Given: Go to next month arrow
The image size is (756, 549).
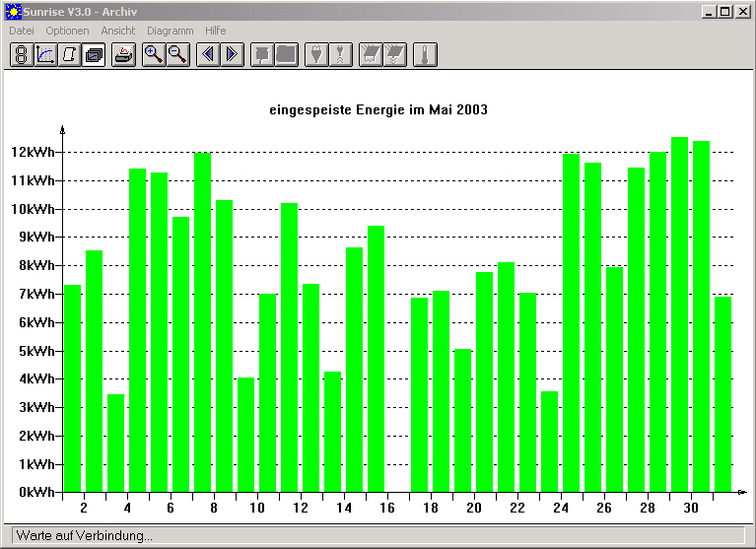Looking at the screenshot, I should (232, 54).
